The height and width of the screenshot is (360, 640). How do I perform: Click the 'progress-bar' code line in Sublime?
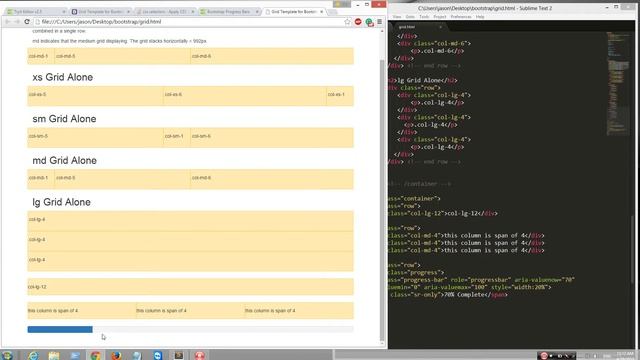tap(482, 280)
